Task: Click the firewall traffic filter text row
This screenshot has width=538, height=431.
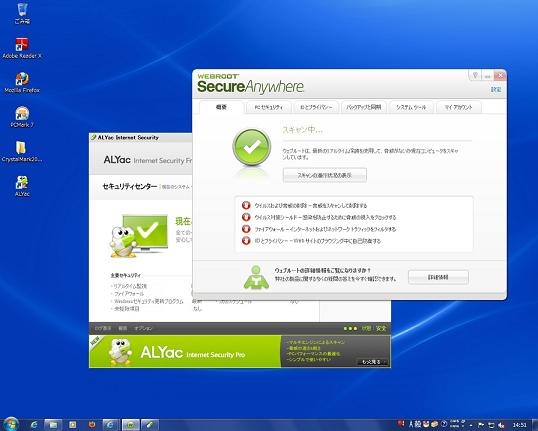Action: coord(325,229)
